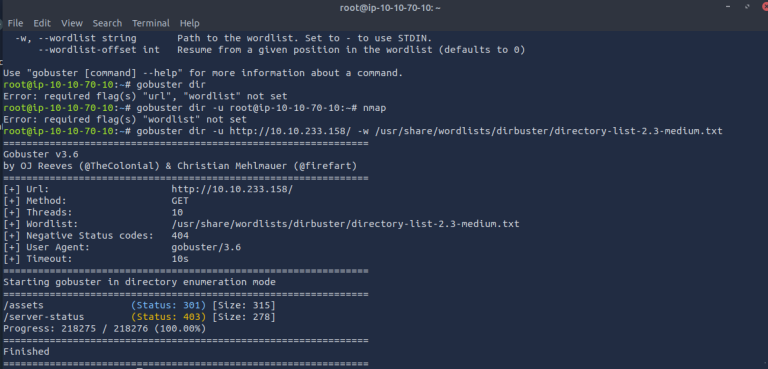The width and height of the screenshot is (768, 369).
Task: Open the Search menu
Action: (107, 23)
